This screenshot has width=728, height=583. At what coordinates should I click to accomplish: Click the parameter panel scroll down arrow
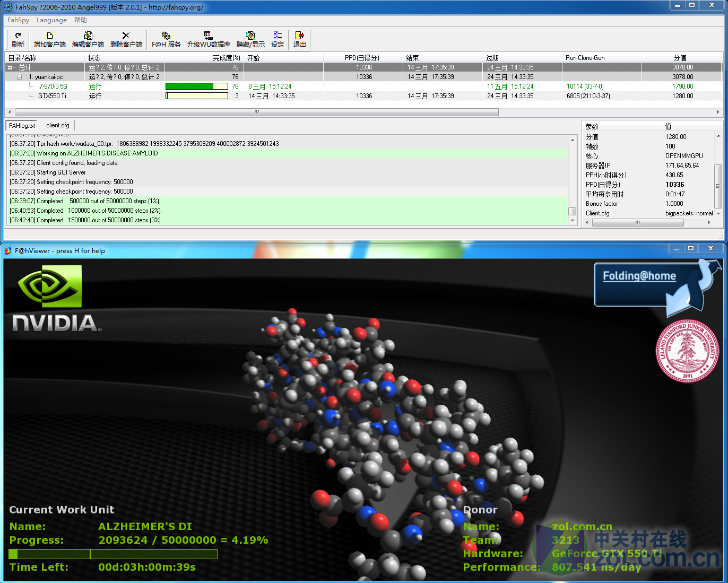pos(718,213)
